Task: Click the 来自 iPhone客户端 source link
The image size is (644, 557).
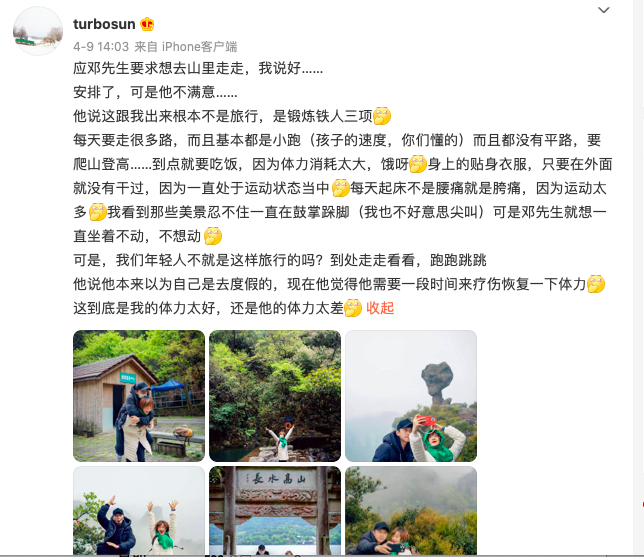Action: tap(186, 46)
